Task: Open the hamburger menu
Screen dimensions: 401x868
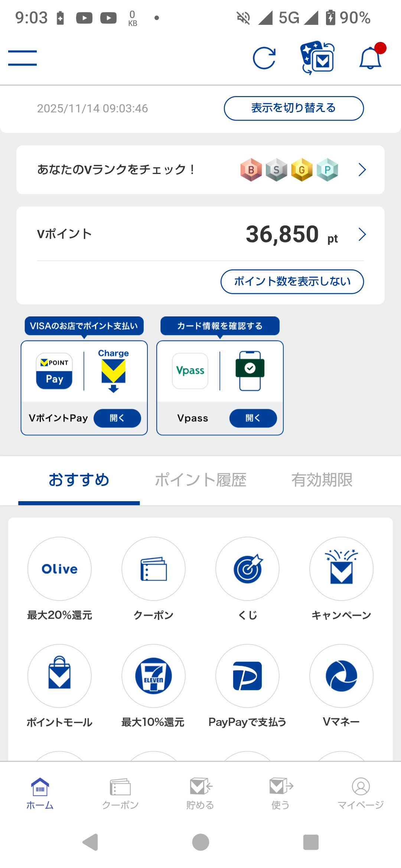Action: 22,58
